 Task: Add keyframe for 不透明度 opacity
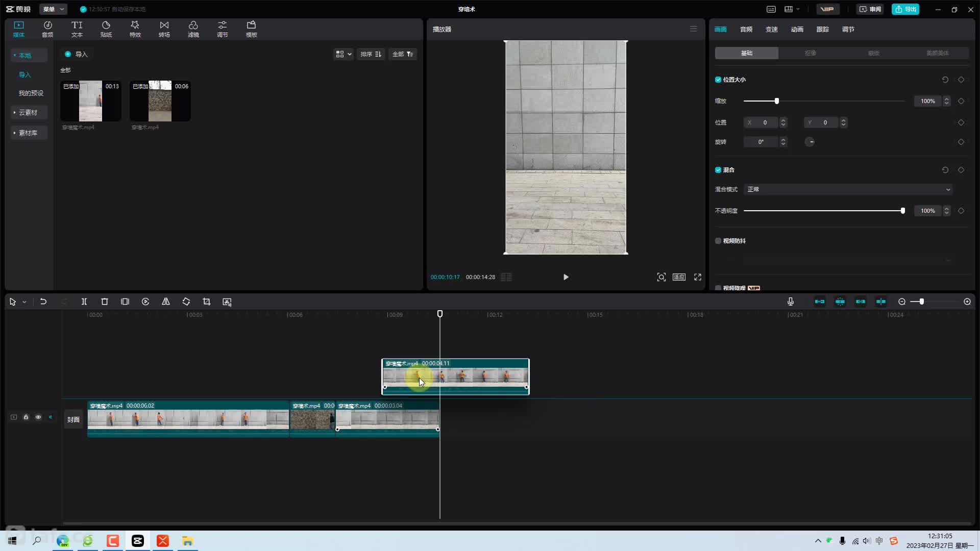click(961, 211)
